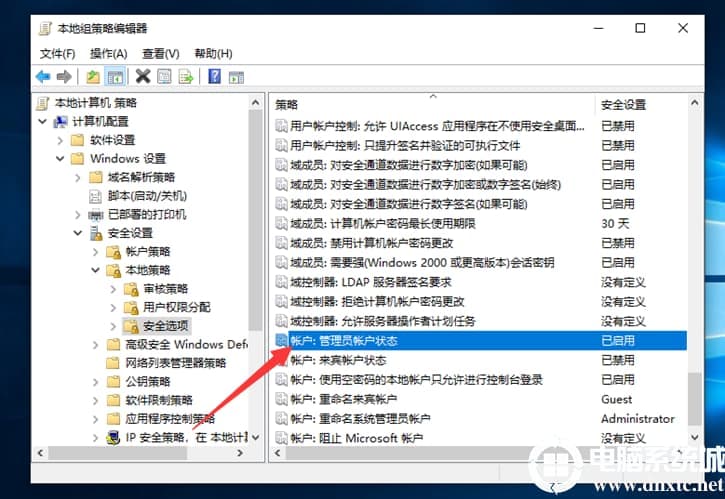The image size is (725, 499).
Task: Click the 用户权限分配 folder icon
Action: [x=131, y=308]
